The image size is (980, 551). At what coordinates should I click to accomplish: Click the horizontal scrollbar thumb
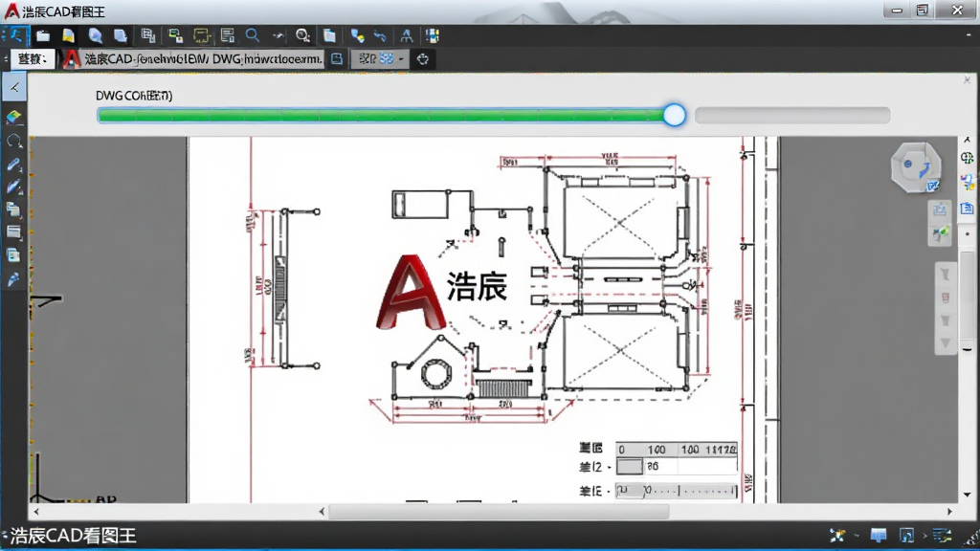(x=500, y=512)
